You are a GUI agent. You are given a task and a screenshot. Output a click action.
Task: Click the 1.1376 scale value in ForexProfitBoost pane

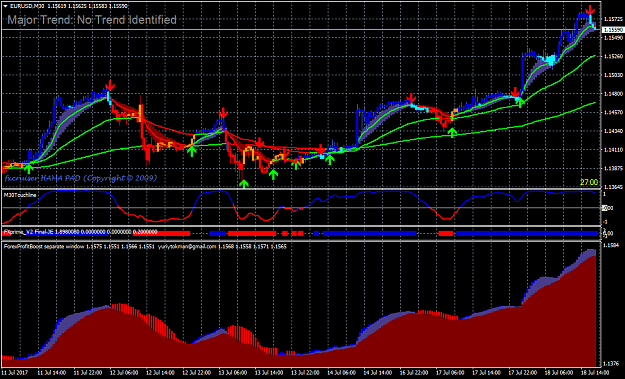point(611,363)
